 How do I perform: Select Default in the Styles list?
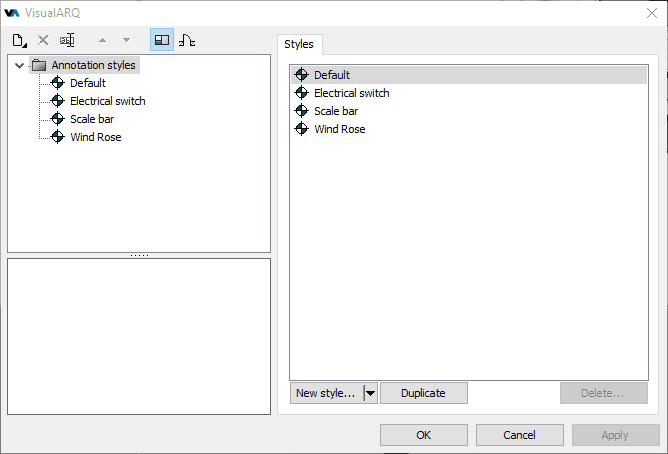click(x=469, y=75)
